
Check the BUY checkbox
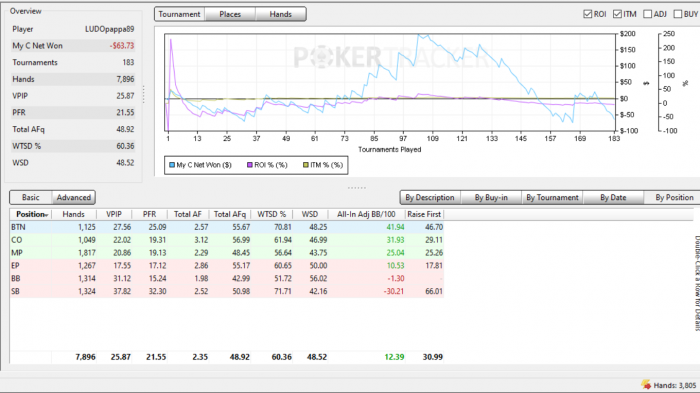(678, 14)
